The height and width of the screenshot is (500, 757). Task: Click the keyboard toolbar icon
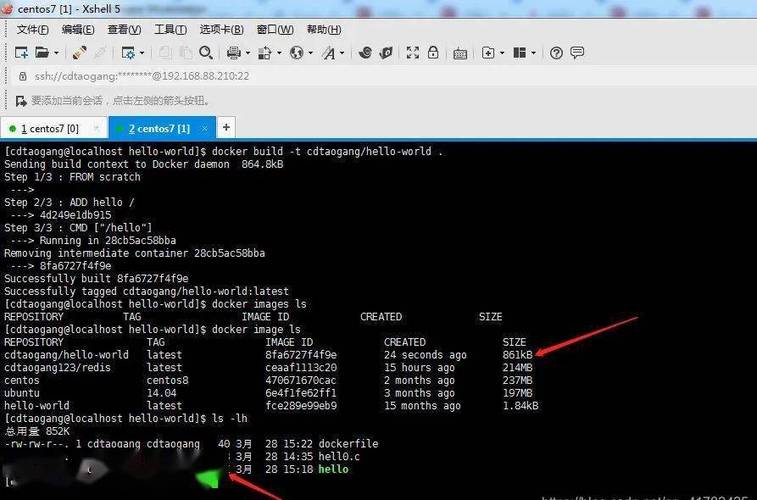(x=460, y=54)
